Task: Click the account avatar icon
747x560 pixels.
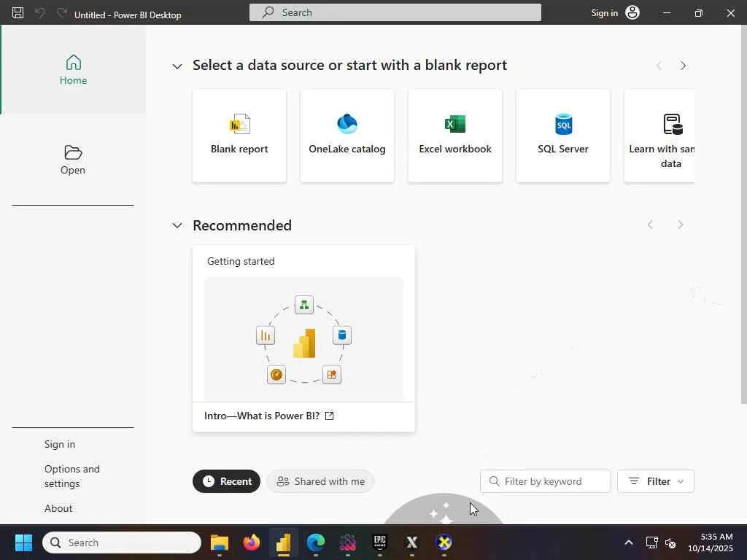Action: coord(632,13)
